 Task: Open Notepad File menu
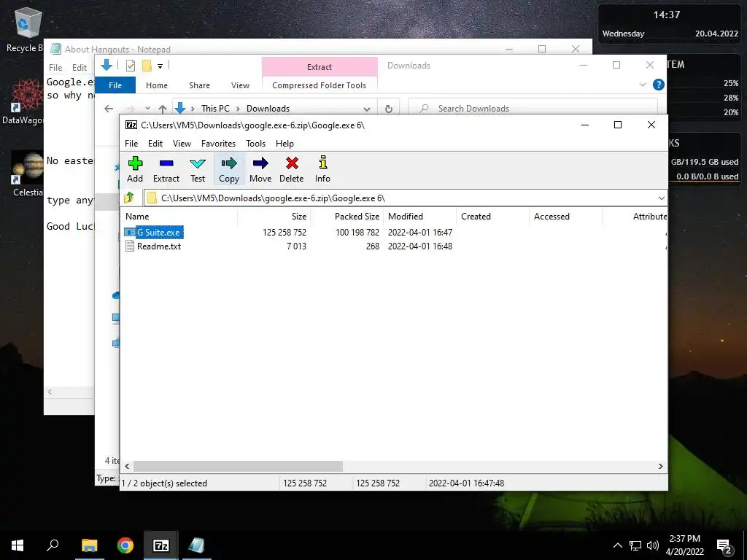coord(55,68)
